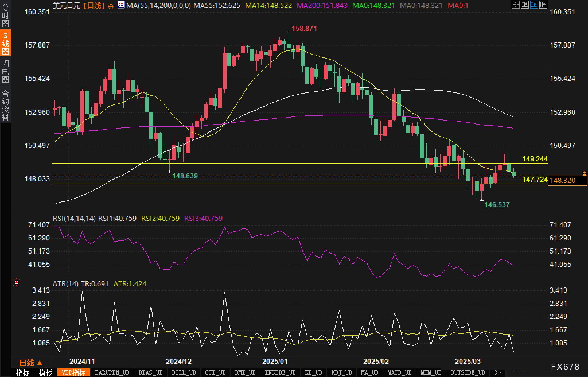Click the 模板 button in bottom bar
This screenshot has height=377, width=588.
46,372
